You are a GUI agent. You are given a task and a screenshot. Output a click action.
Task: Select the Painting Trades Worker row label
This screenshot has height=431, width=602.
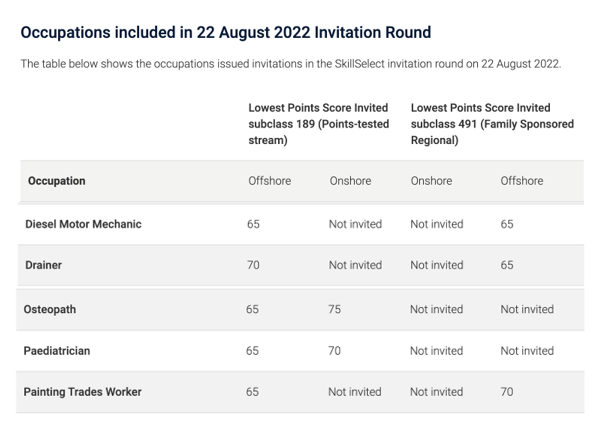[x=83, y=392]
